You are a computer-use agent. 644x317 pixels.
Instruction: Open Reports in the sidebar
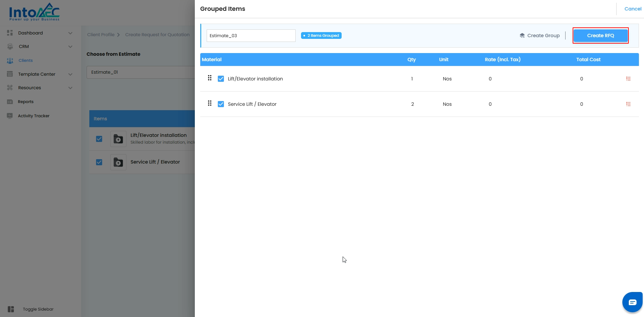point(26,102)
